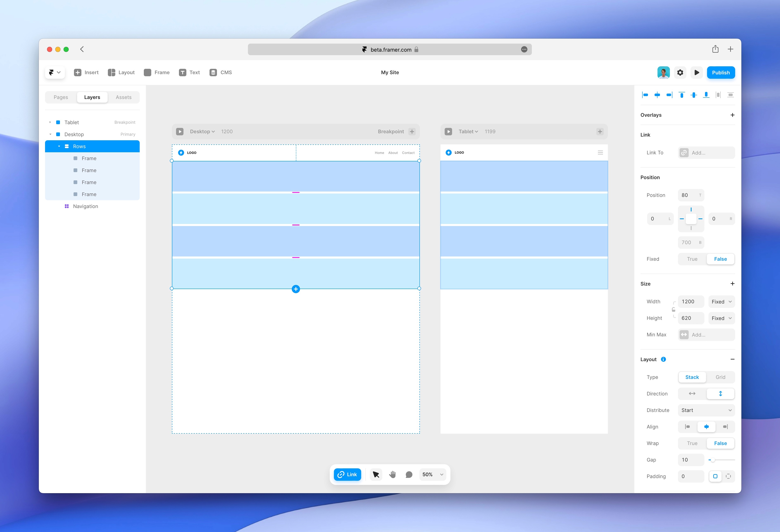
Task: Click the Link button in bottom toolbar
Action: click(347, 474)
